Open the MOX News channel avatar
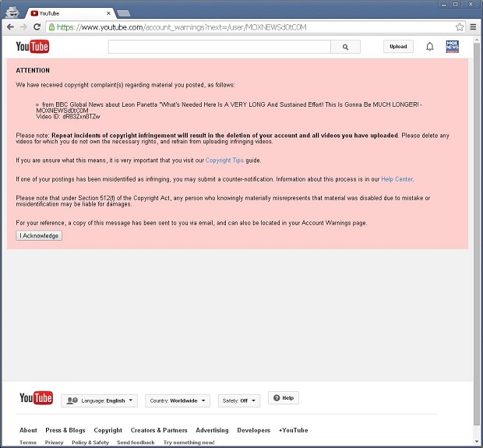The height and width of the screenshot is (448, 483). tap(453, 47)
